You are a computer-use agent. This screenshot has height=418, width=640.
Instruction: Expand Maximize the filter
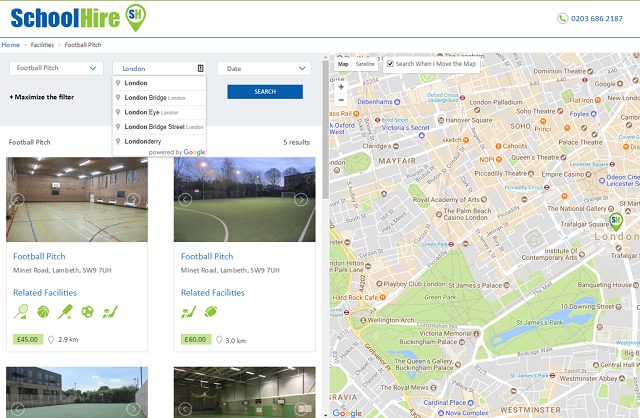pos(42,97)
